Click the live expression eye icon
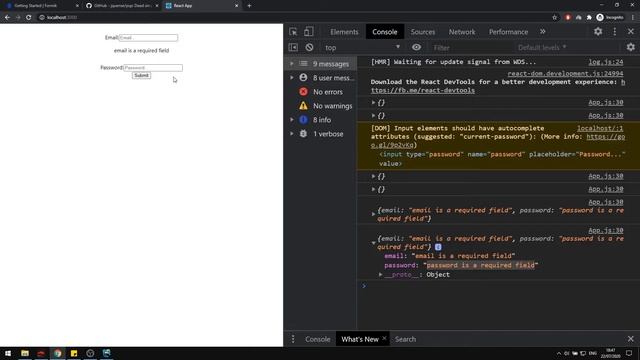The height and width of the screenshot is (360, 640). 416,47
